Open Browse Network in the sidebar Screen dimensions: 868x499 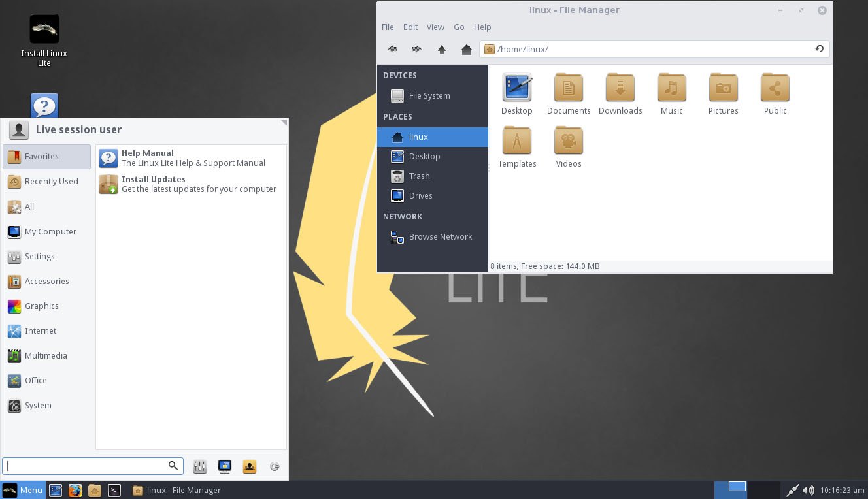(x=433, y=236)
